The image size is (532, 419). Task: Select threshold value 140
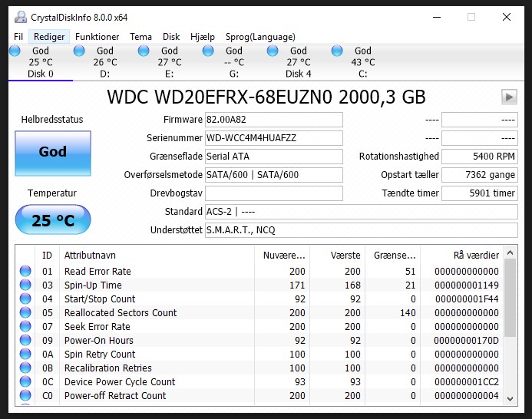[408, 312]
